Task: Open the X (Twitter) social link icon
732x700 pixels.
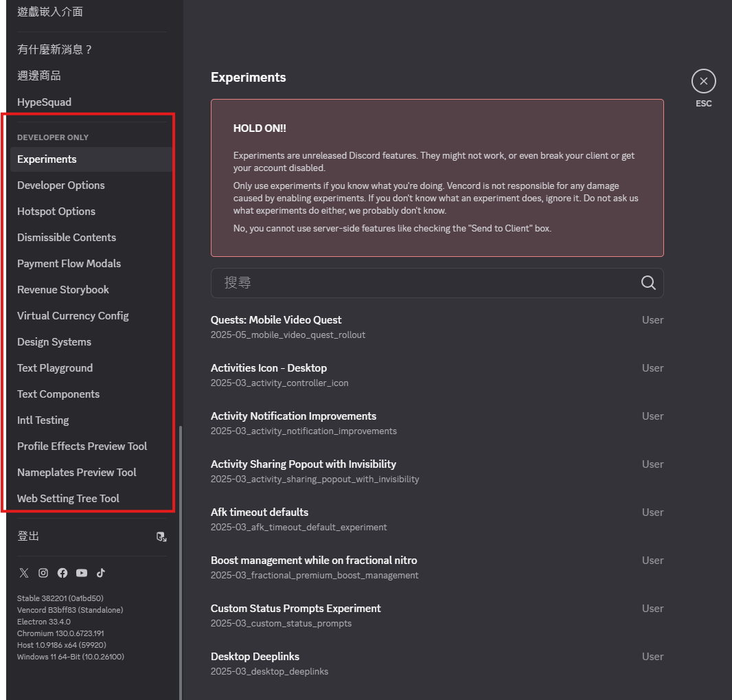Action: tap(24, 573)
